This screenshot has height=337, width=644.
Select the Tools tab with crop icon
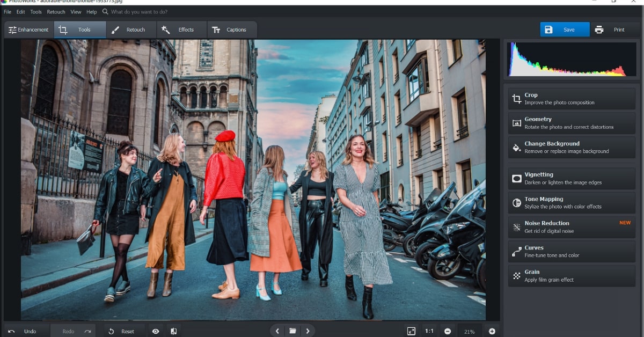80,30
